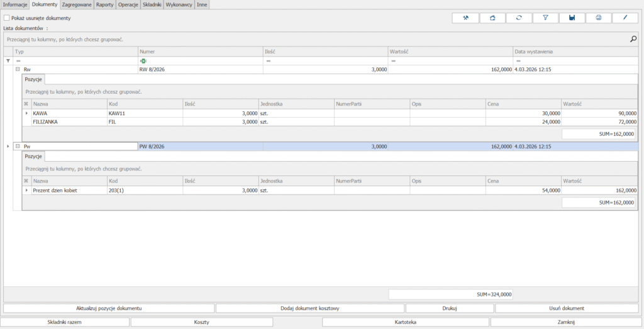
Task: Switch to the Raporty tab
Action: click(x=104, y=4)
